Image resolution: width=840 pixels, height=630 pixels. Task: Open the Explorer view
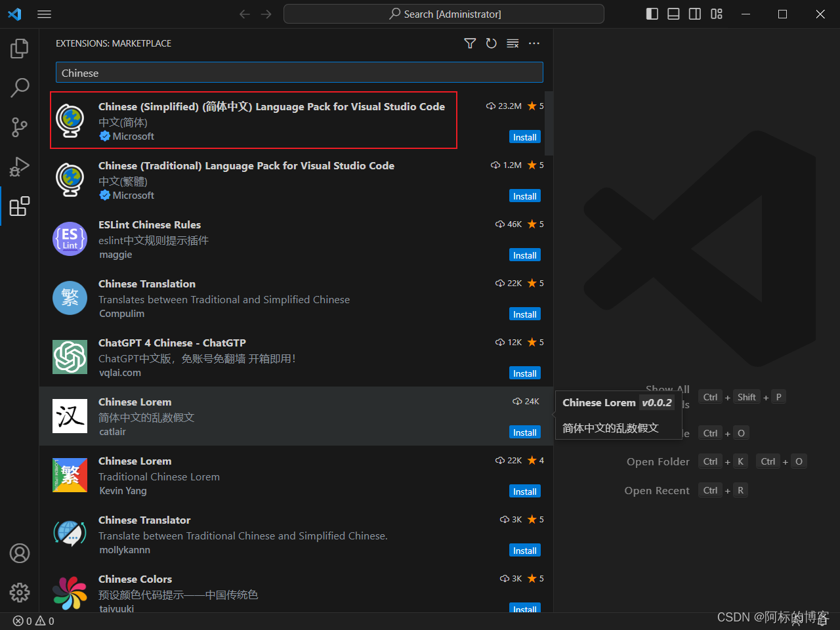click(x=20, y=47)
